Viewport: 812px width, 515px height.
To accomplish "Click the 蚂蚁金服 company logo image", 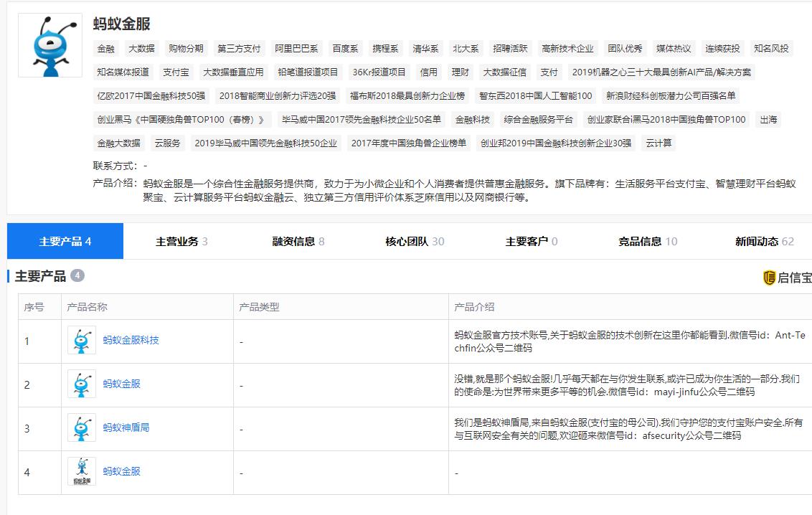I will tap(50, 46).
